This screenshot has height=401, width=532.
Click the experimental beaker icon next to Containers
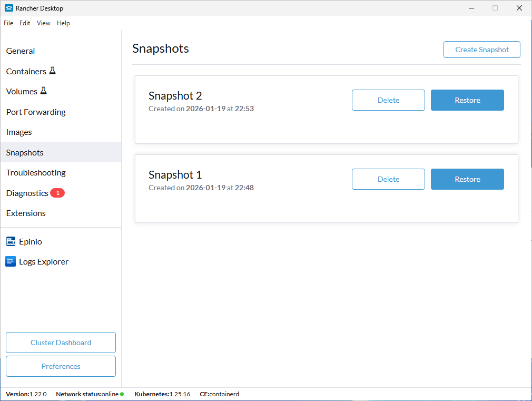[53, 70]
